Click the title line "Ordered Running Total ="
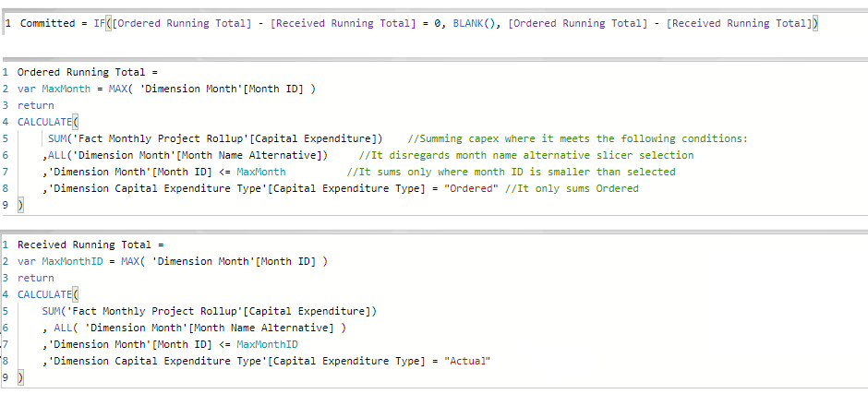 click(x=88, y=72)
